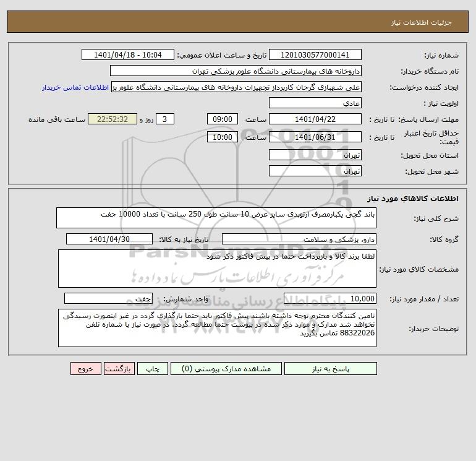This screenshot has width=476, height=461.
Task: Click the buyer notes text area
Action: [x=217, y=328]
